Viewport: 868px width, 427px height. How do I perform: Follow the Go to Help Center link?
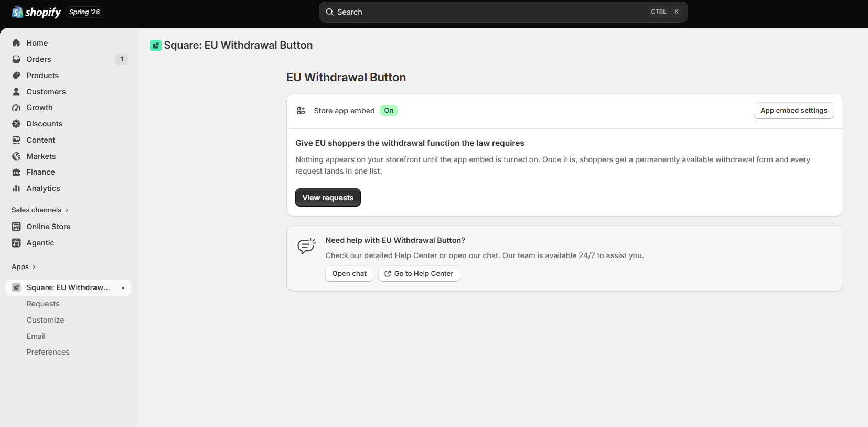click(419, 274)
